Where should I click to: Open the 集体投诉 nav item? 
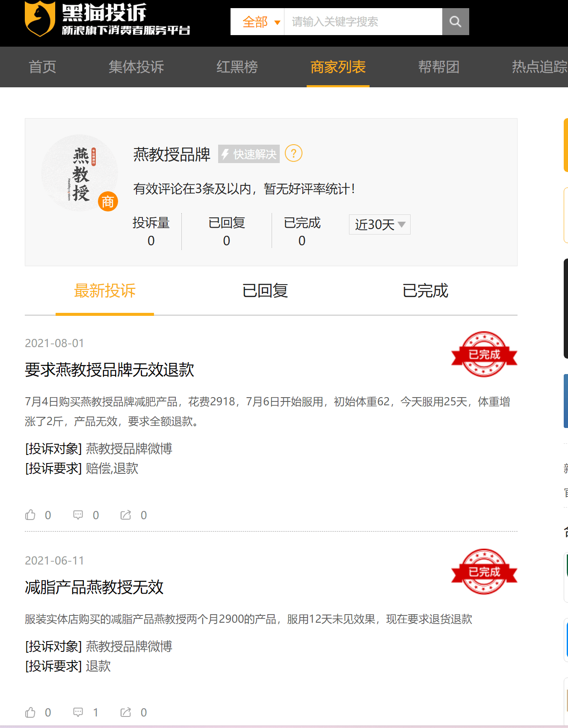click(x=136, y=67)
